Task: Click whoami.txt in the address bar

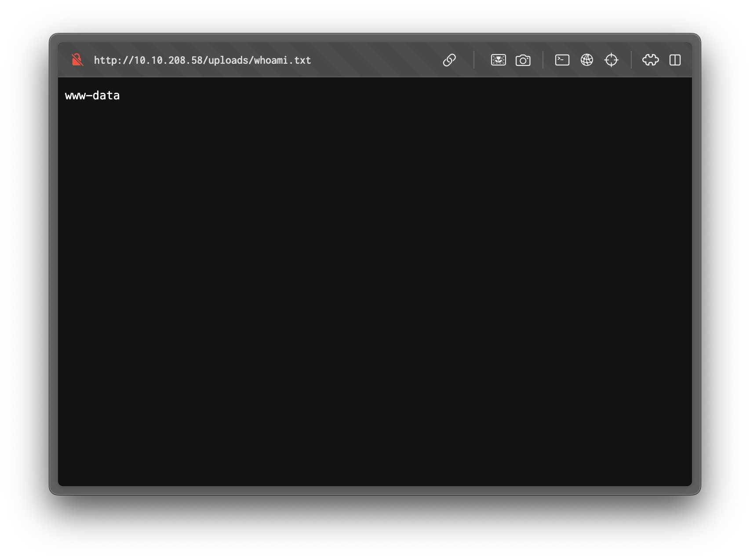Action: click(282, 60)
